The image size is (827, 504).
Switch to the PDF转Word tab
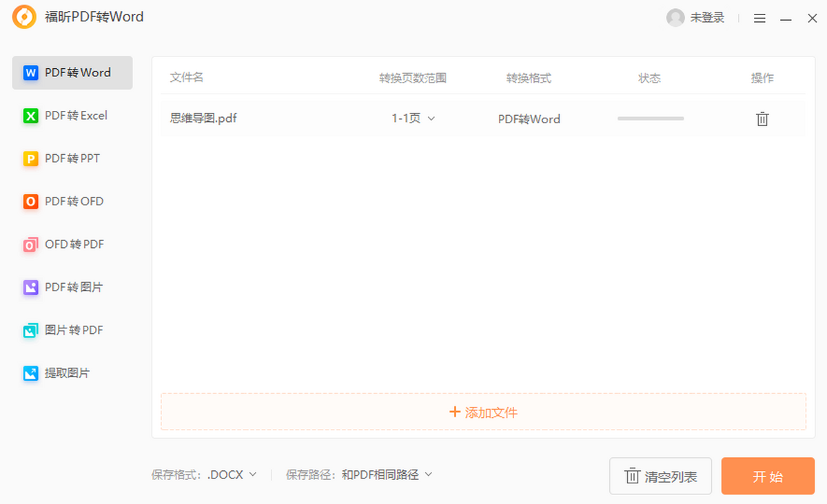[72, 73]
